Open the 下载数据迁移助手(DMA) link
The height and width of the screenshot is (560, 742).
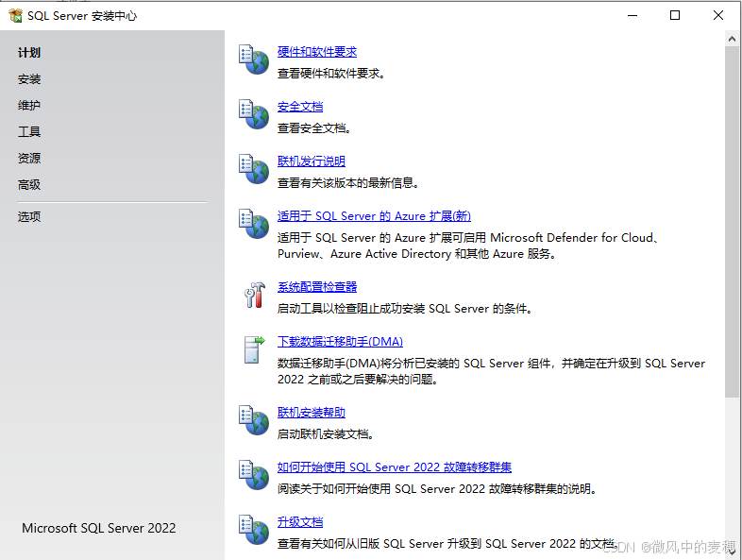(x=340, y=342)
